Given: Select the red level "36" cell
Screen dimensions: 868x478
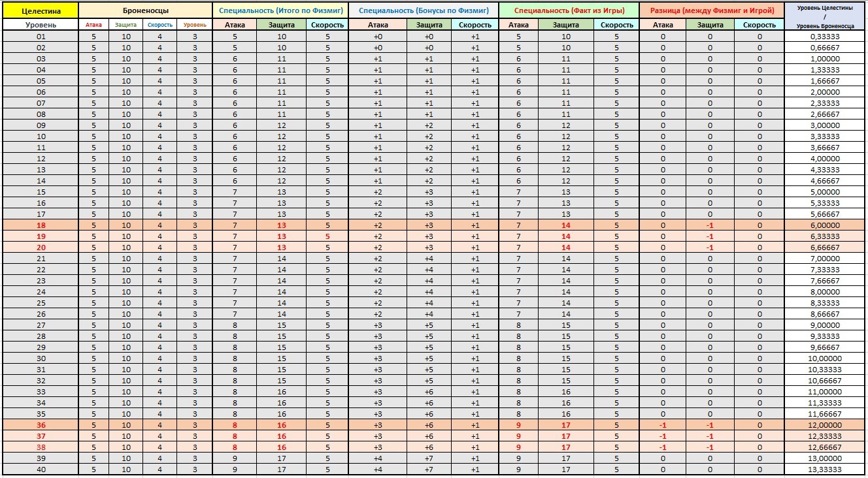Looking at the screenshot, I should [x=41, y=425].
